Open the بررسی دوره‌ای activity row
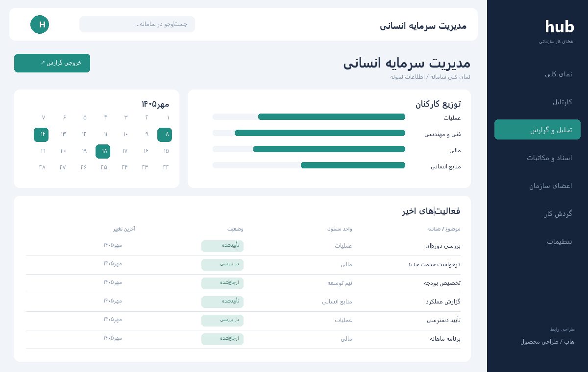The image size is (588, 372). 244,246
